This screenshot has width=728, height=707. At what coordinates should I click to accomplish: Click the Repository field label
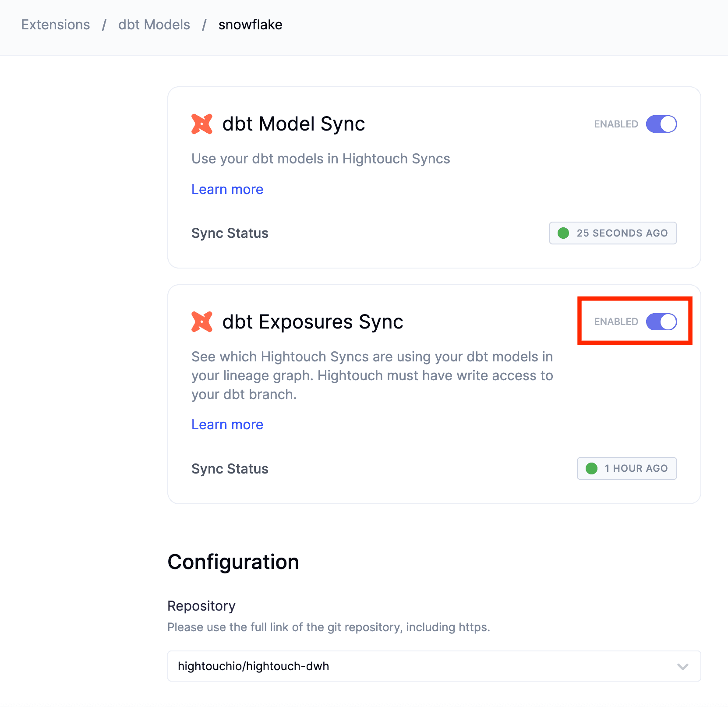coord(201,606)
